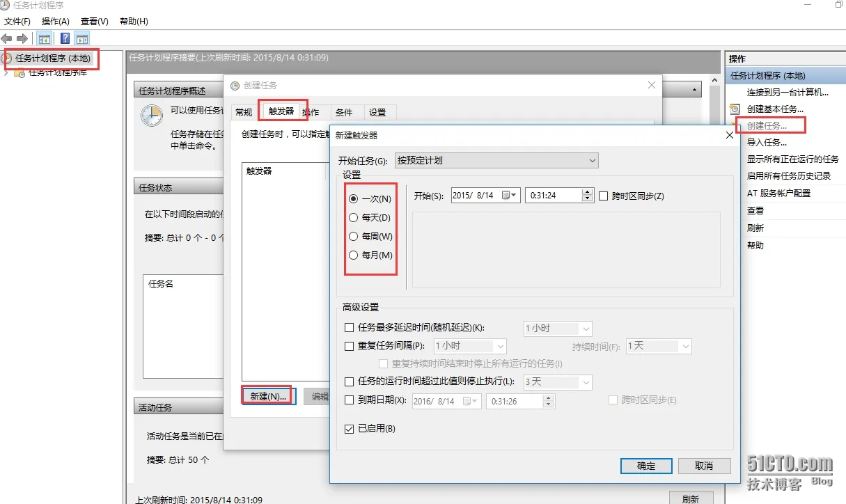The image size is (846, 504).
Task: Check 任务最多延迟时间(随机延迟) option
Action: coord(350,328)
